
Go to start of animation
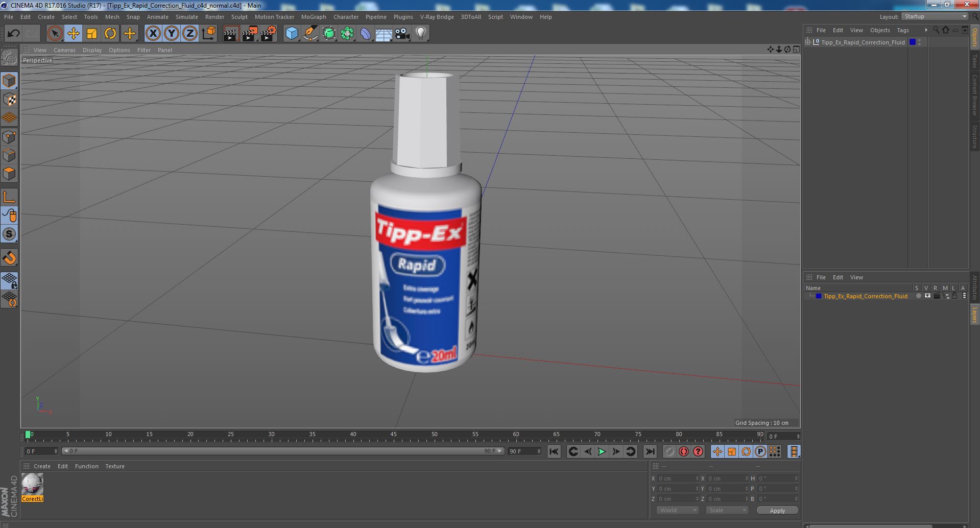click(554, 451)
